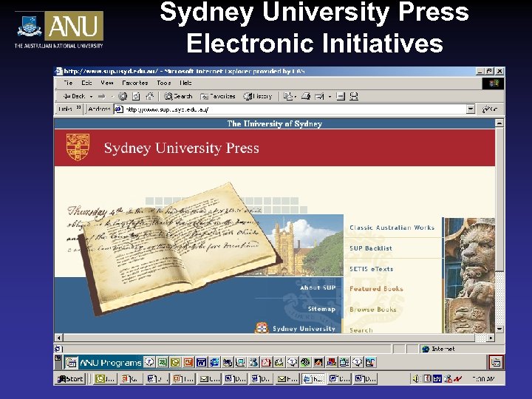
Task: Click the Windows logo throbber in the menu bar
Action: tap(494, 83)
